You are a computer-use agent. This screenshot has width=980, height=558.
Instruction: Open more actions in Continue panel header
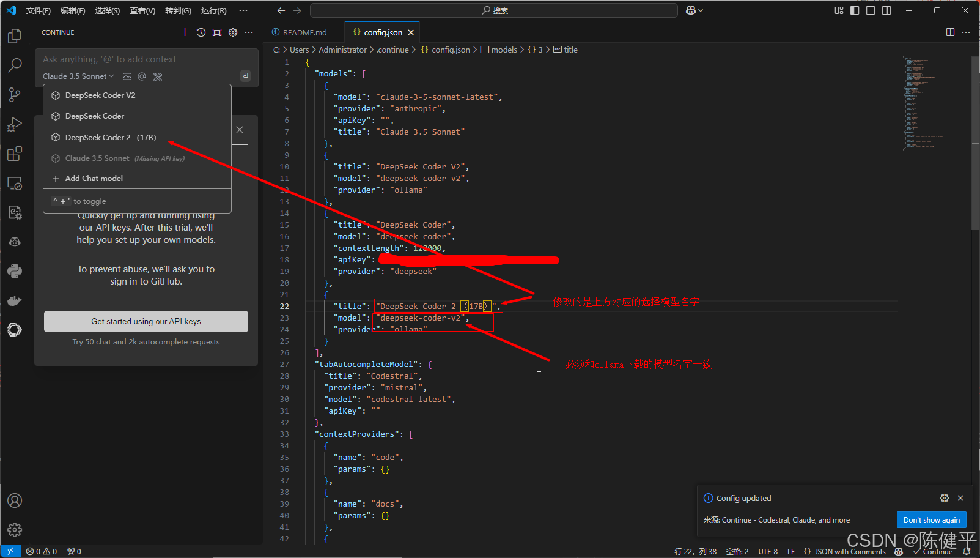tap(249, 32)
